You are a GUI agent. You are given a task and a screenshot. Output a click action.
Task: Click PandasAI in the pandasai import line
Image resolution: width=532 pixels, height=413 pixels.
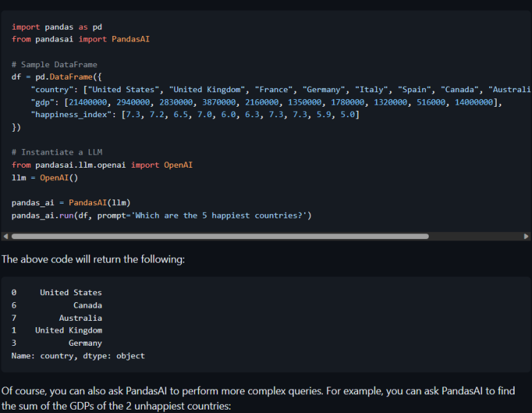(x=131, y=39)
